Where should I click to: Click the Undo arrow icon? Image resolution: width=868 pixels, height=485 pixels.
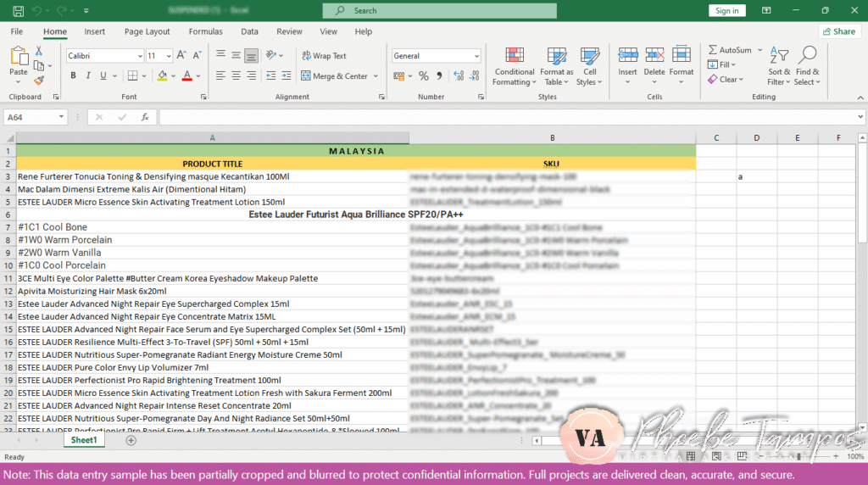pyautogui.click(x=37, y=10)
